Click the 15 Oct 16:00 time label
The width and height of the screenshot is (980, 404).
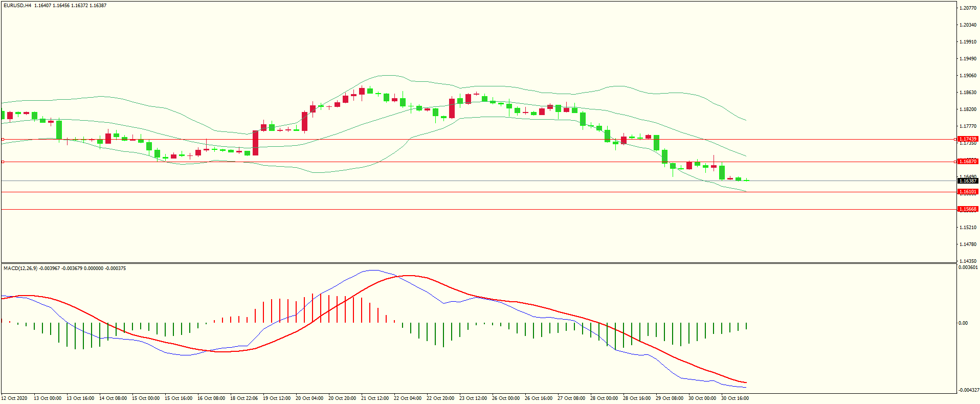(179, 398)
